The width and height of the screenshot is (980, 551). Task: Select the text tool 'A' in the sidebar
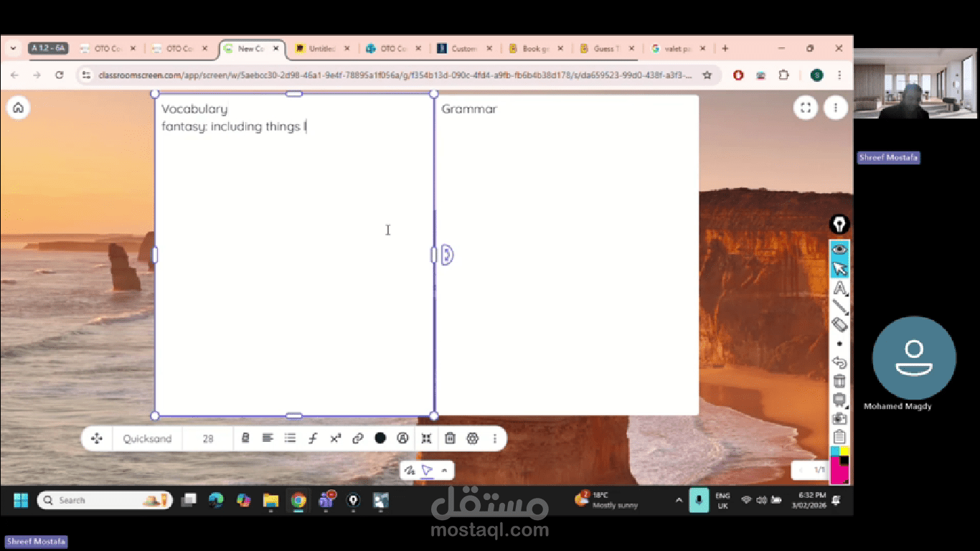click(839, 288)
